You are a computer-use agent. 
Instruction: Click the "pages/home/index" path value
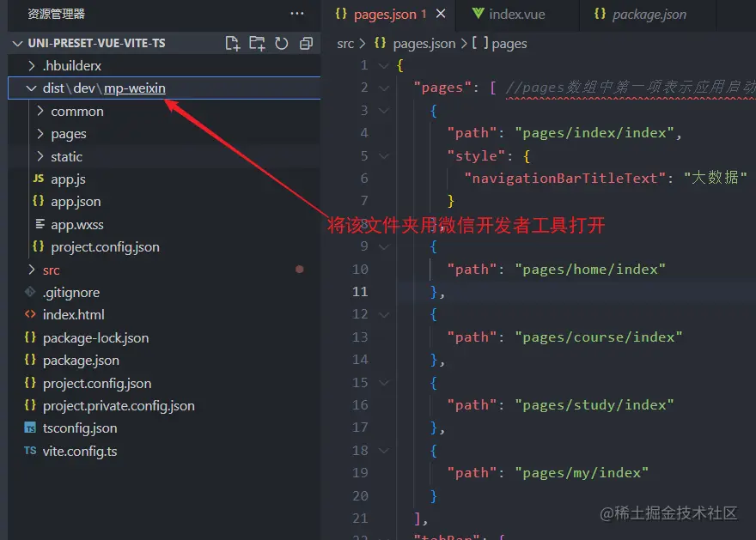pos(590,270)
